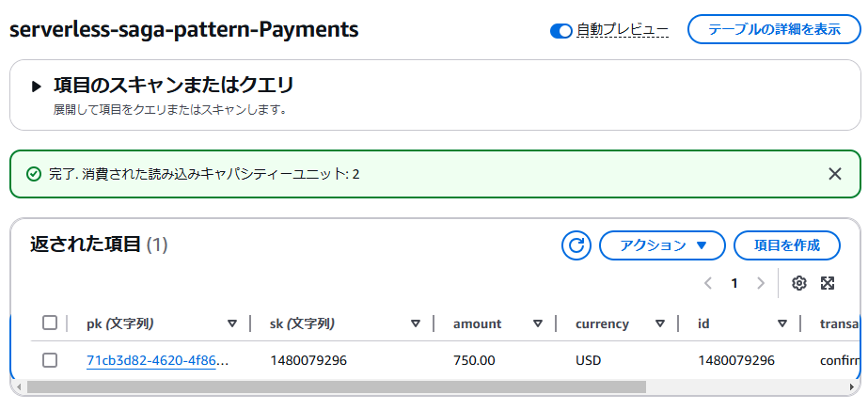The height and width of the screenshot is (410, 868).
Task: Expand the 項目のスキャンまたはクエリ section
Action: 37,86
